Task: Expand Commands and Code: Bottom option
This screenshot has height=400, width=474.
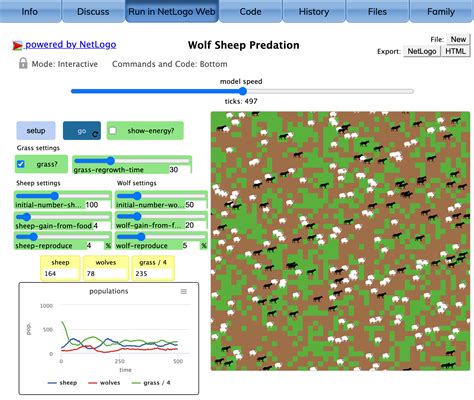Action: 170,64
